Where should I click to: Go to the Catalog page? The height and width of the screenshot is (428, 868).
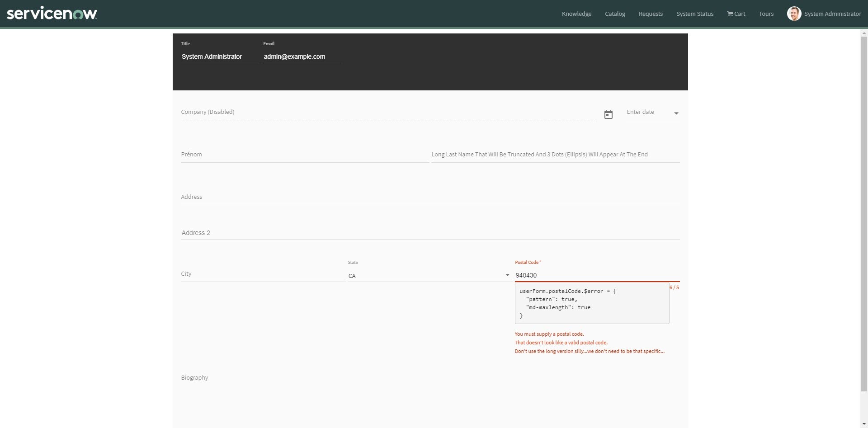(615, 14)
